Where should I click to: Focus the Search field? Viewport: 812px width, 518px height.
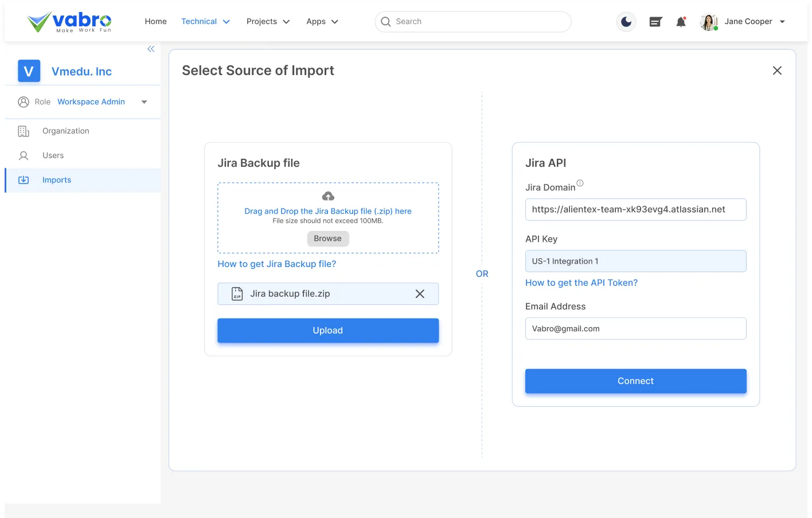pos(473,22)
